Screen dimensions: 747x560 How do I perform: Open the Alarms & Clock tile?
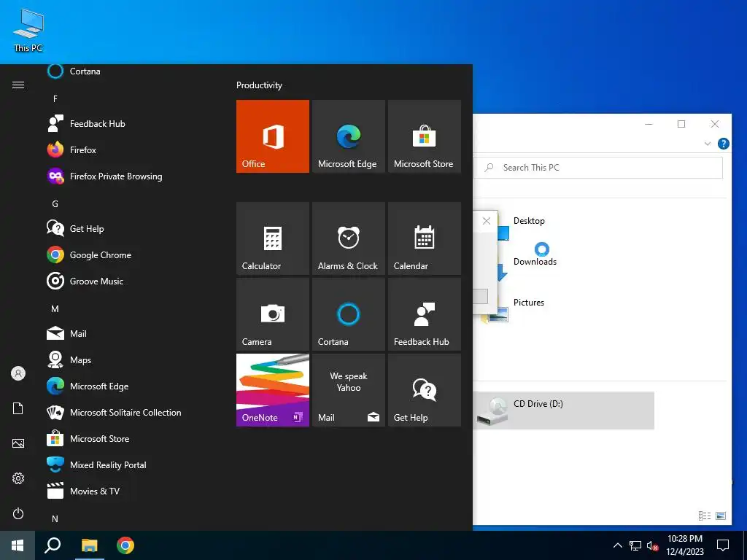[x=348, y=238]
